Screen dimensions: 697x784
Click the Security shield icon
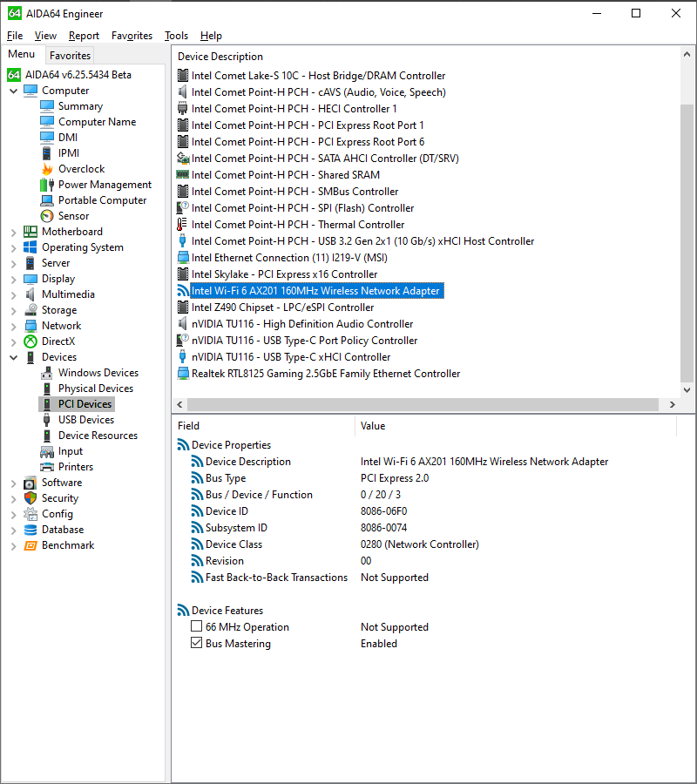tap(30, 498)
